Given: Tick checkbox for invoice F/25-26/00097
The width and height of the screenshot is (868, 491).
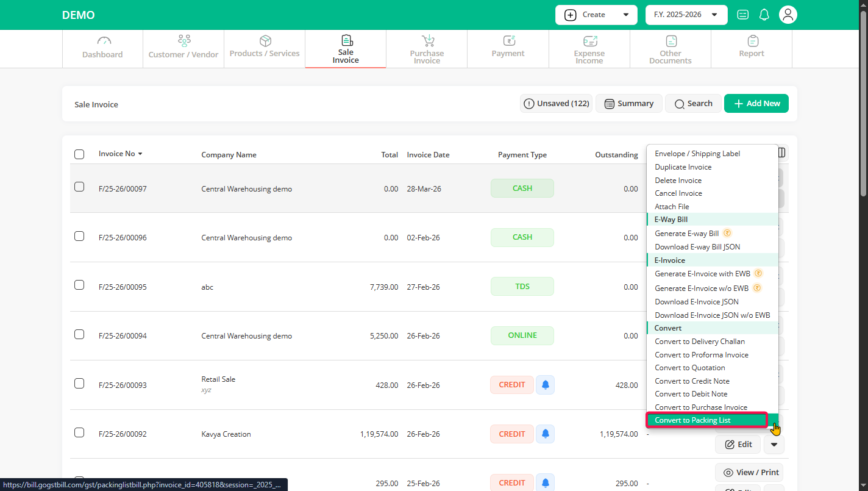Looking at the screenshot, I should [79, 187].
